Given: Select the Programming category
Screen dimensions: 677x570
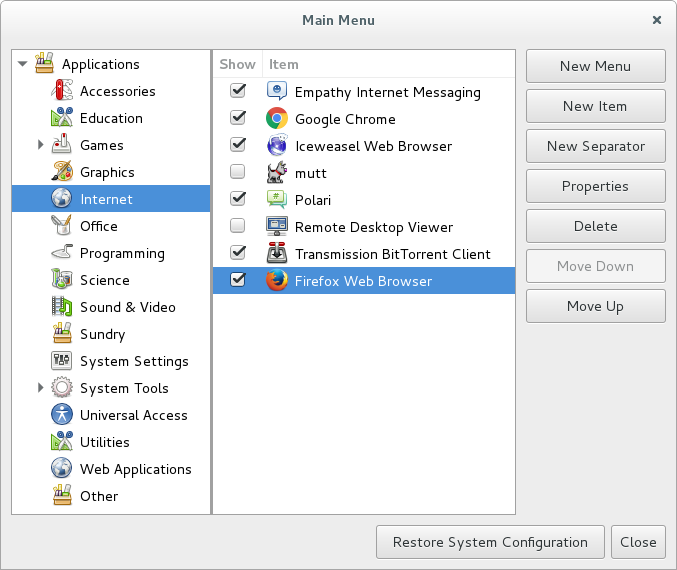Looking at the screenshot, I should pos(122,253).
